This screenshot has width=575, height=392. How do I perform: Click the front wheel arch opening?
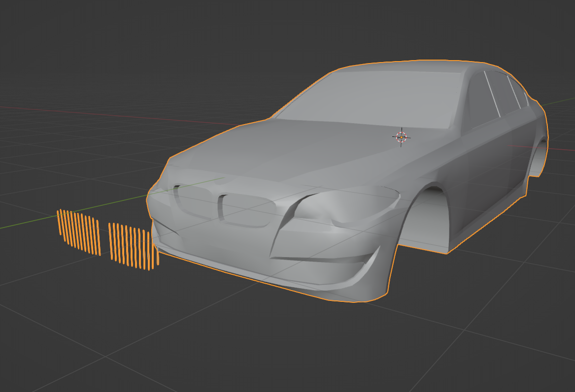[425, 220]
